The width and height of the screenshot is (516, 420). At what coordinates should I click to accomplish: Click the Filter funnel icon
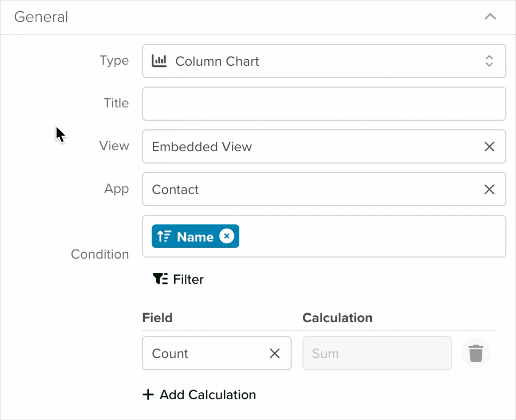[x=160, y=279]
